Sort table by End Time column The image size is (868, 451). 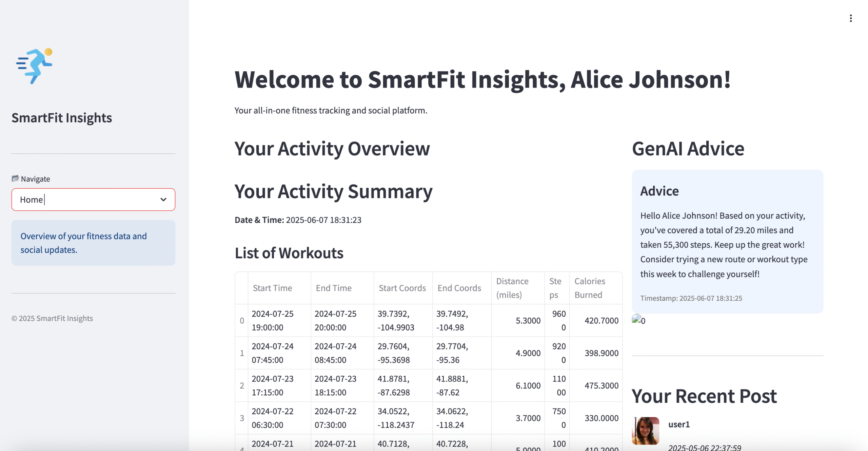(334, 288)
